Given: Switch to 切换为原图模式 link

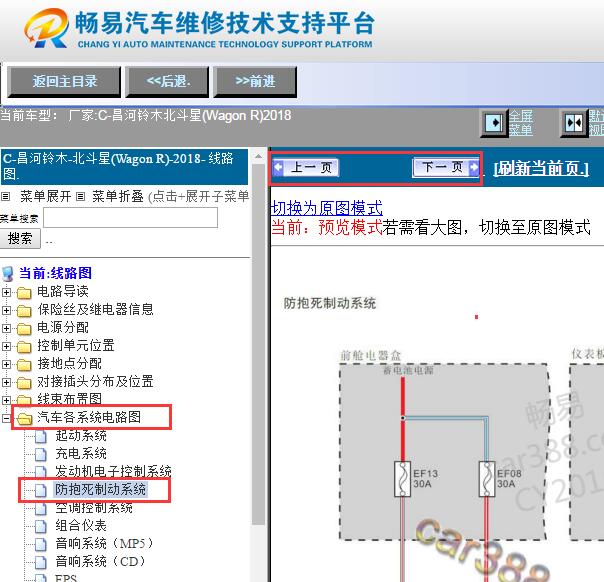Looking at the screenshot, I should 327,208.
